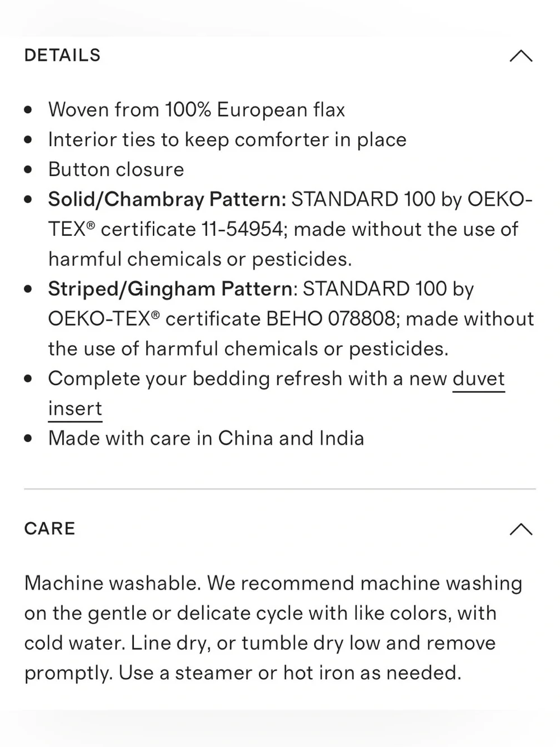The height and width of the screenshot is (747, 560).
Task: Collapse the CARE section using its chevron
Action: (521, 529)
